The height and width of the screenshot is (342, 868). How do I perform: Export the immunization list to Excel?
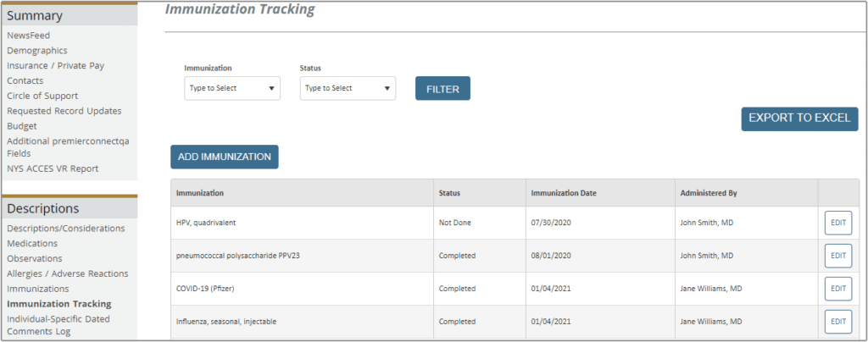coord(799,119)
